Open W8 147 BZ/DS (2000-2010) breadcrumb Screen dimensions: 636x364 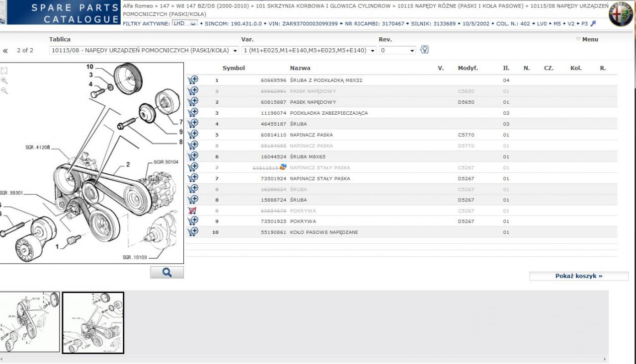click(x=213, y=6)
